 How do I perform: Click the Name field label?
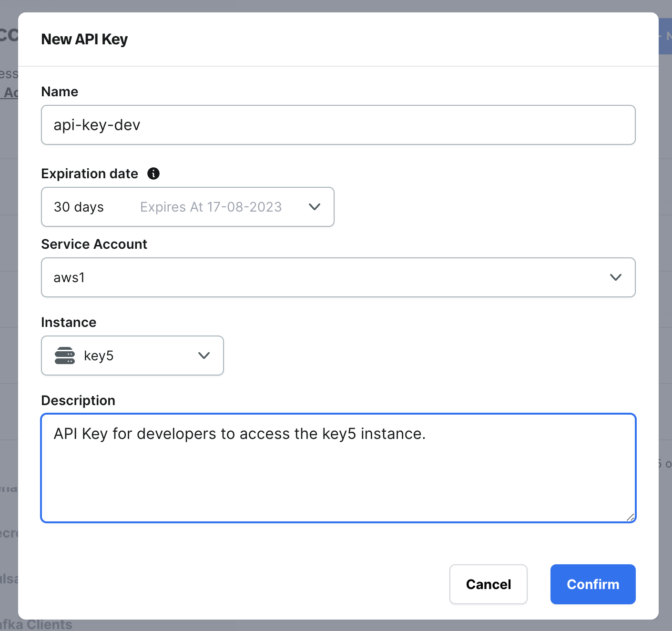[x=60, y=92]
